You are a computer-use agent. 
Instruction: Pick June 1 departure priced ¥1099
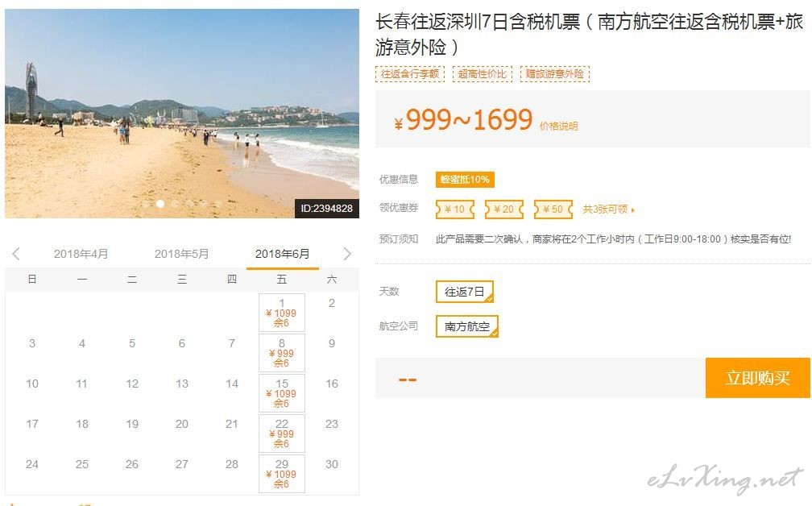[282, 313]
